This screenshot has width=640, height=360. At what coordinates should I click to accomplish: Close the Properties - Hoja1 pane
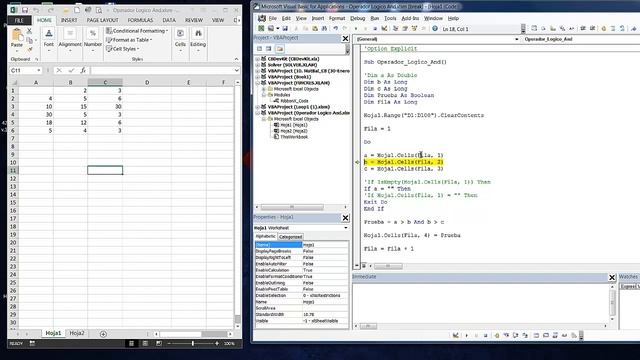pyautogui.click(x=345, y=218)
